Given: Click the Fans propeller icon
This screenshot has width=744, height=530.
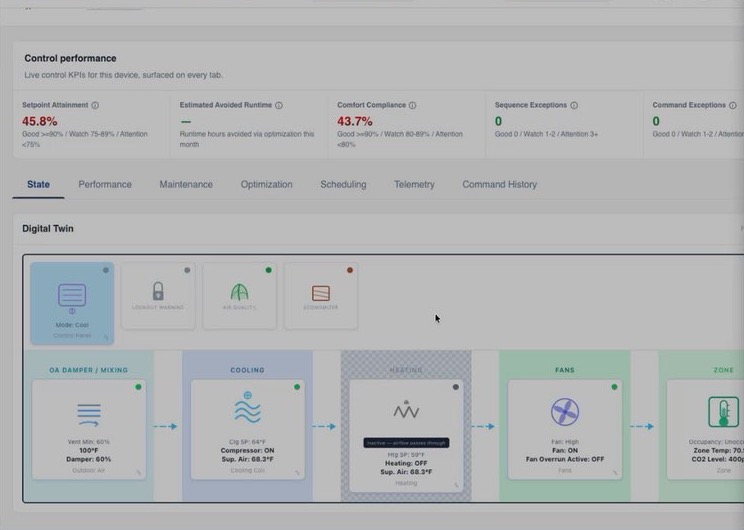Looking at the screenshot, I should coord(565,411).
